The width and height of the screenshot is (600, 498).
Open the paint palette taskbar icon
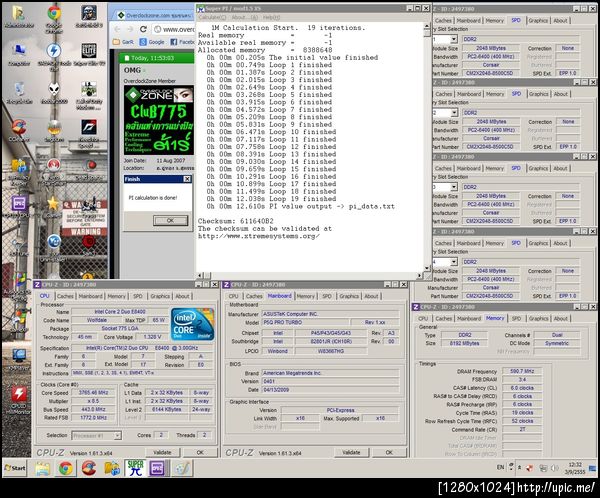(x=182, y=468)
